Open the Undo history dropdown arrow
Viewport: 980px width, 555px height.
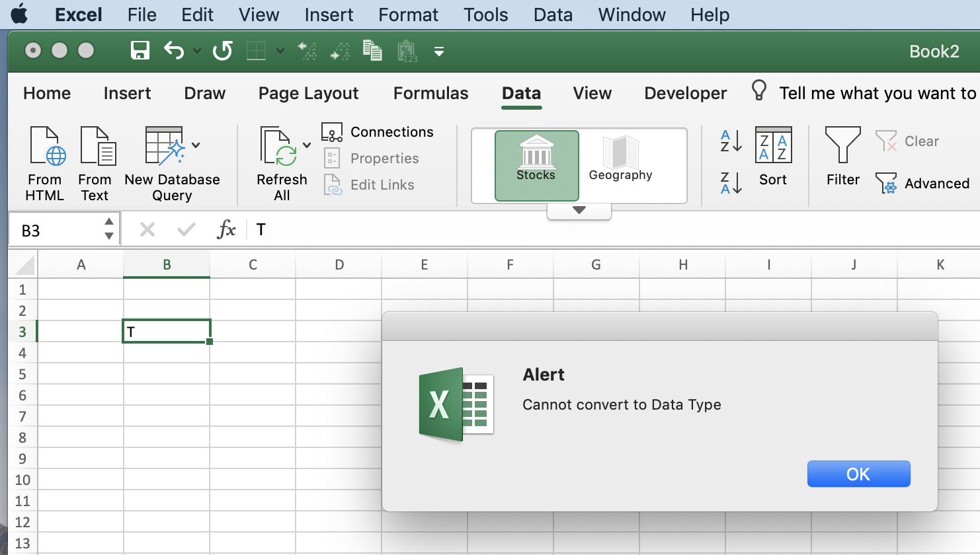pos(197,51)
